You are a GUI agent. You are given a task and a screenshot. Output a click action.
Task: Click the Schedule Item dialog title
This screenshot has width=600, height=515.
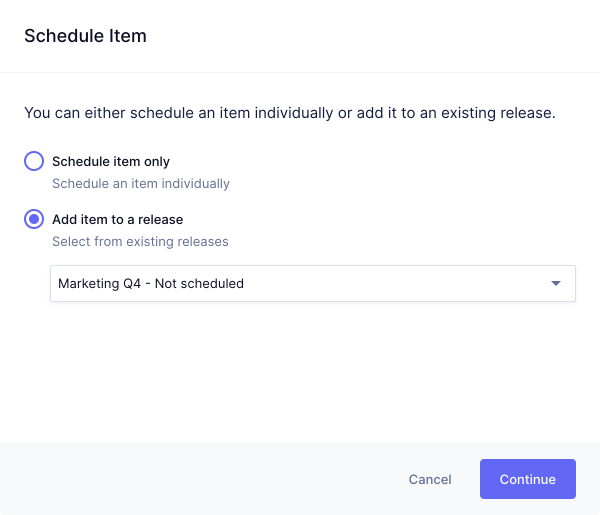[85, 36]
